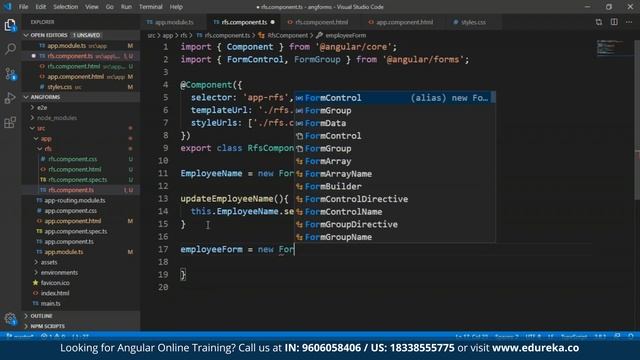This screenshot has height=360, width=640.
Task: Click employeeForm in the breadcrumb
Action: point(345,36)
